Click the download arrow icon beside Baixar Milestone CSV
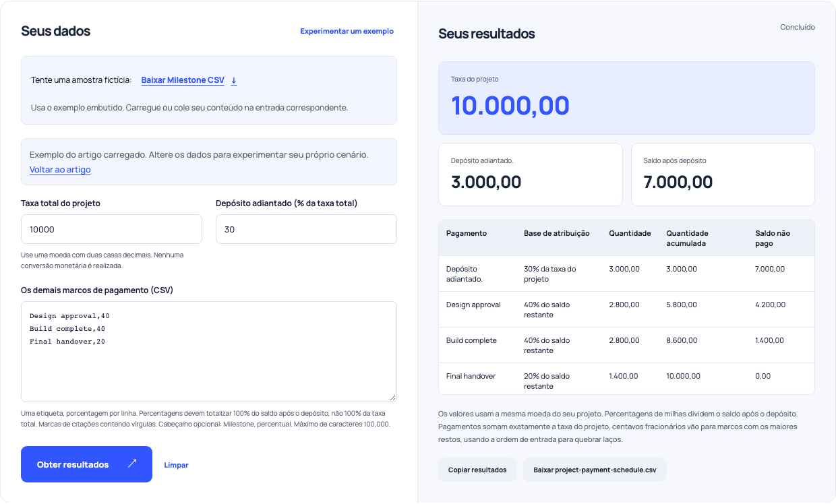 click(x=234, y=81)
